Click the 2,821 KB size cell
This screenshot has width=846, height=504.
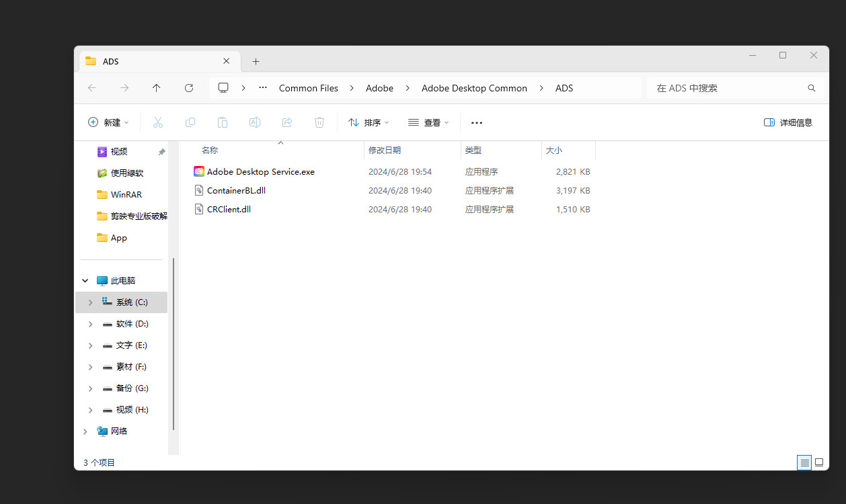[x=573, y=172]
